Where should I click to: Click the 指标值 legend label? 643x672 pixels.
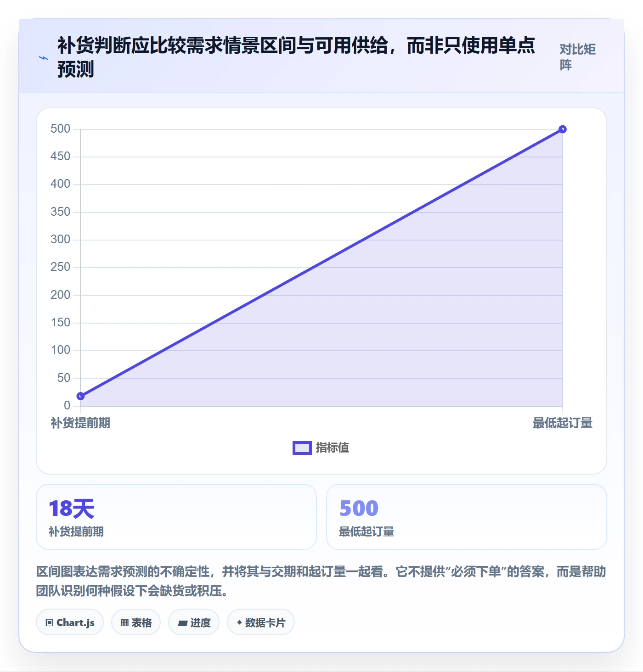click(x=333, y=448)
